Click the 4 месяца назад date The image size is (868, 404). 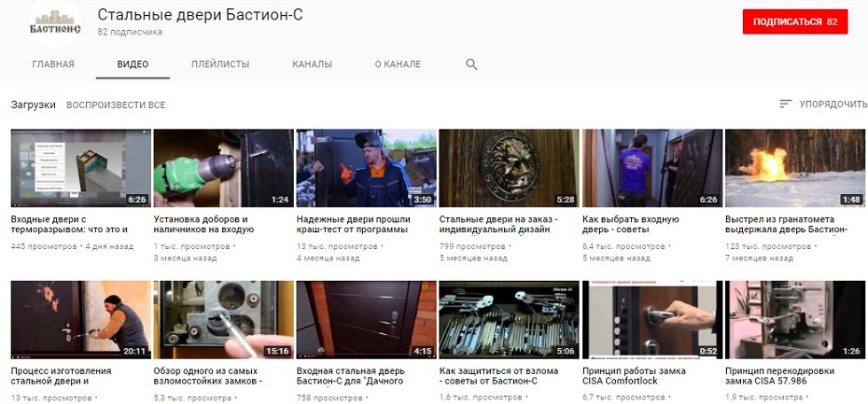(328, 258)
